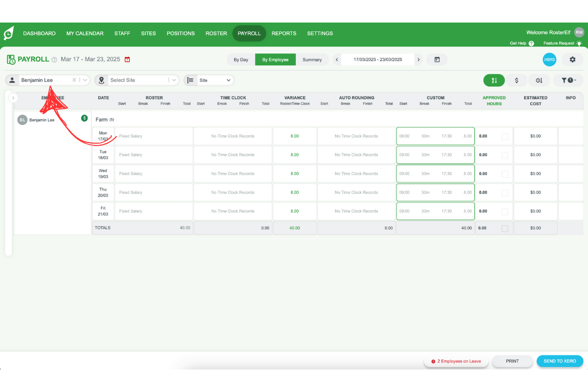Viewport: 588px width, 392px height.
Task: Remove Benjamin Lee filter with the X
Action: (74, 79)
